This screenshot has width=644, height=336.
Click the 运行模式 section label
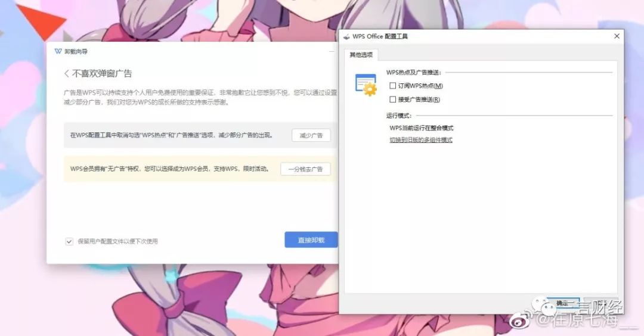[x=398, y=116]
